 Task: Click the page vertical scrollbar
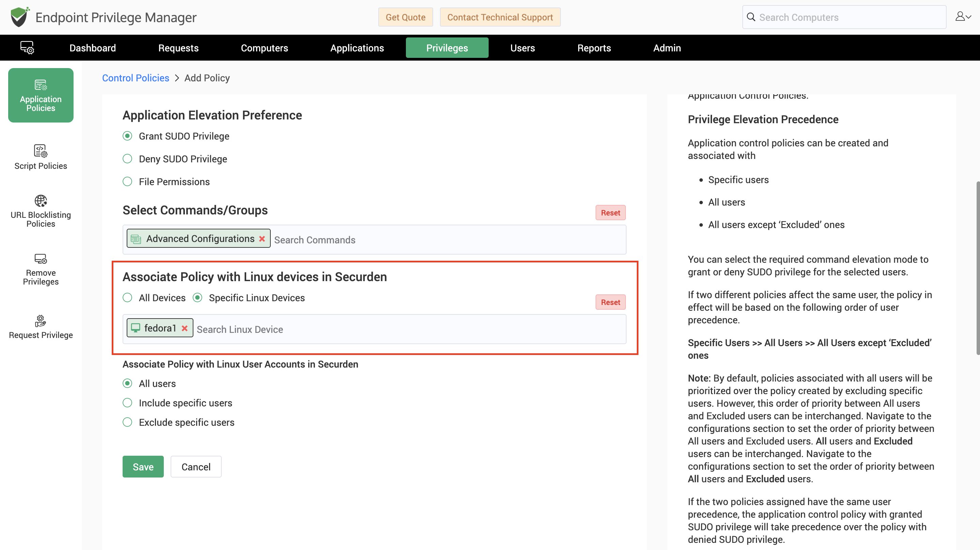pyautogui.click(x=977, y=268)
